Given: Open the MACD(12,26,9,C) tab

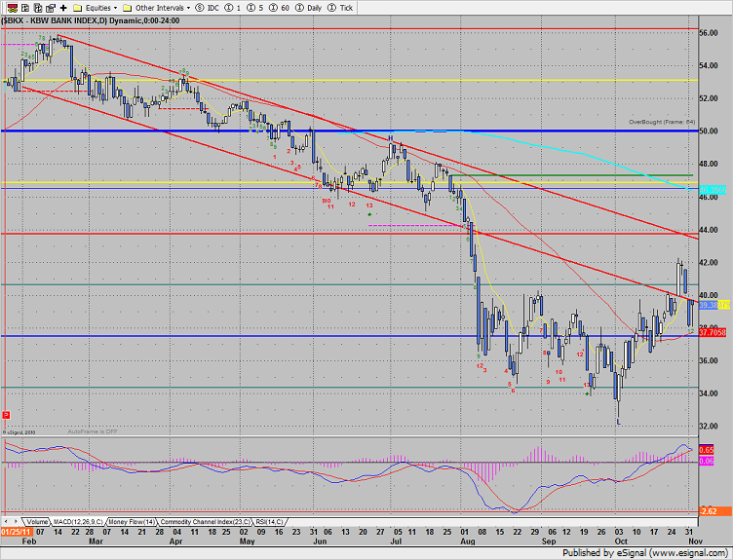Looking at the screenshot, I should point(78,522).
